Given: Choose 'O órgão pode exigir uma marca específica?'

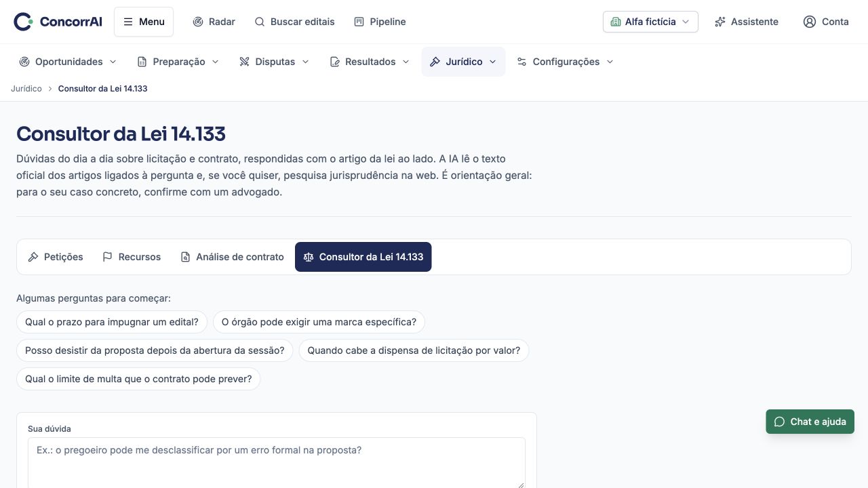Looking at the screenshot, I should point(319,322).
